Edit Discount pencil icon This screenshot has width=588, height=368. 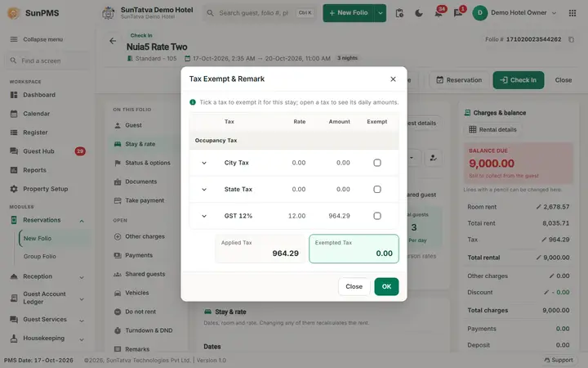pyautogui.click(x=546, y=292)
